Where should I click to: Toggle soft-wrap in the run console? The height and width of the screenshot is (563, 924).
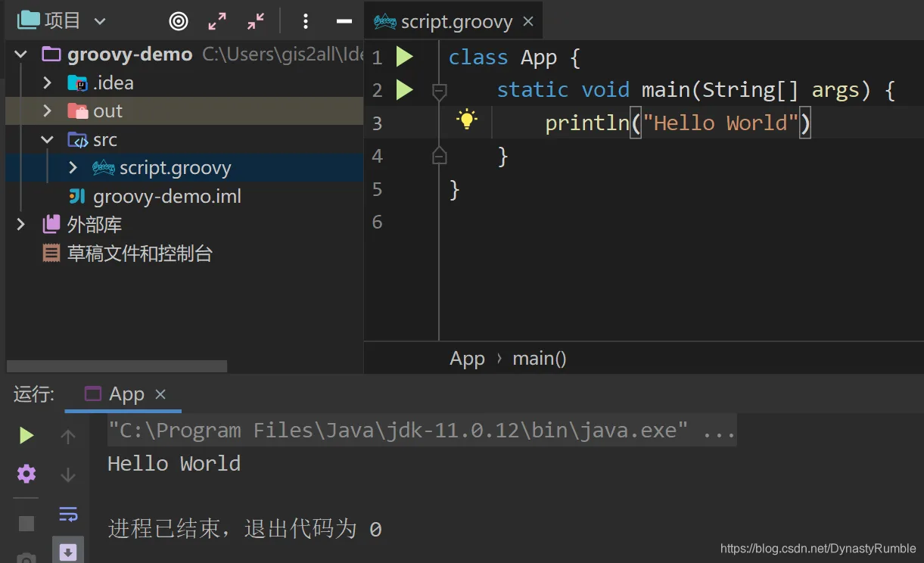[68, 515]
